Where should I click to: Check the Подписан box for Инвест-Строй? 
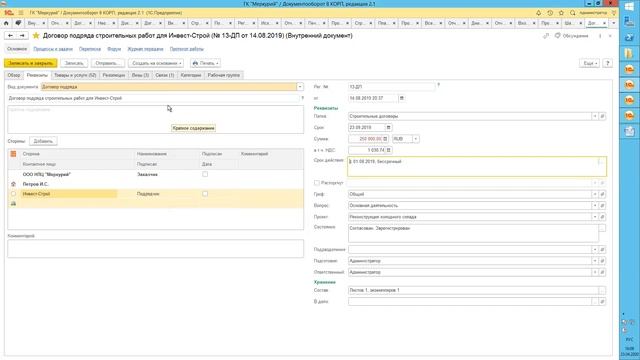tap(205, 194)
